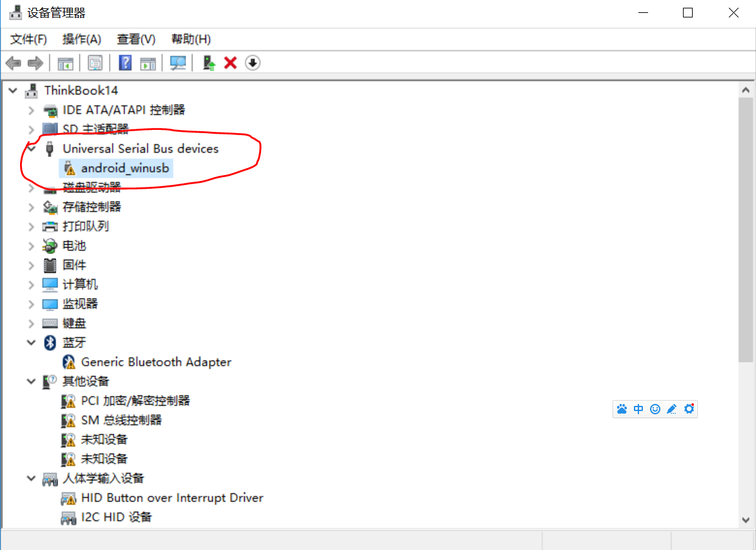The width and height of the screenshot is (756, 550).
Task: Select the PCI 加密/解密控制器 device
Action: coord(135,401)
